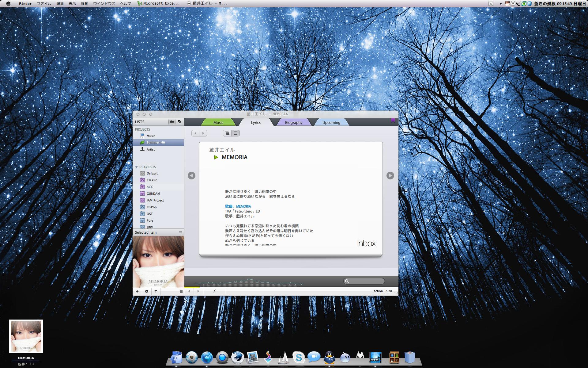Open the gear settings in the bottom bar
The width and height of the screenshot is (588, 368).
147,291
